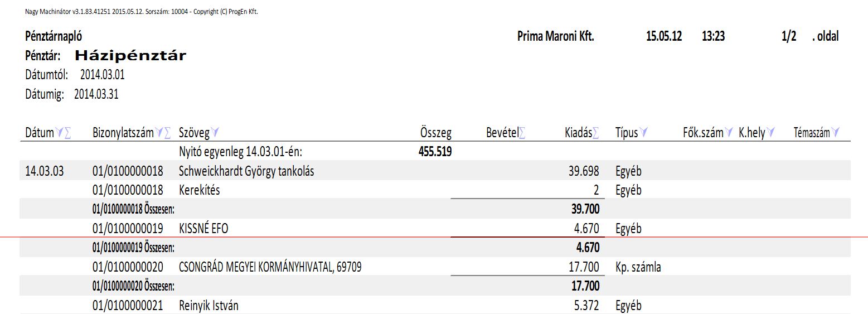Viewport: 868px width, 314px height.
Task: Open the Típus column filter
Action: [644, 133]
